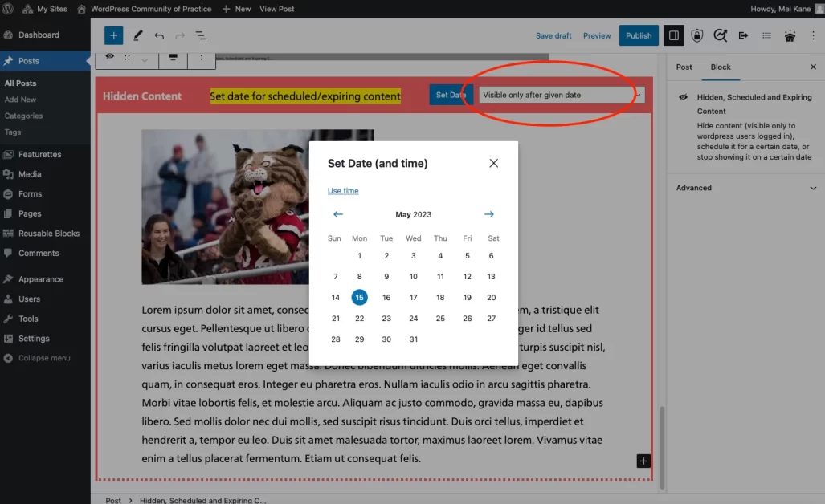Viewport: 825px width, 504px height.
Task: Click the WordPress logo in admin bar
Action: (8, 9)
